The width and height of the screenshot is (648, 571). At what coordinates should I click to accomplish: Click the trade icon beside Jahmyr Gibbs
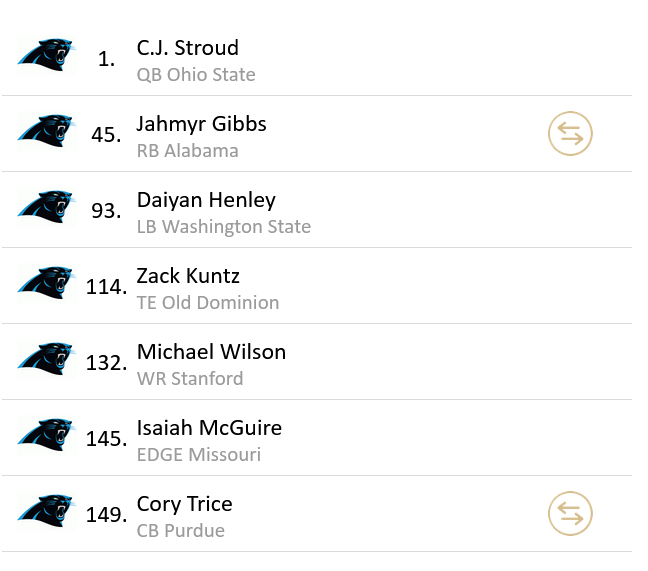(x=570, y=134)
